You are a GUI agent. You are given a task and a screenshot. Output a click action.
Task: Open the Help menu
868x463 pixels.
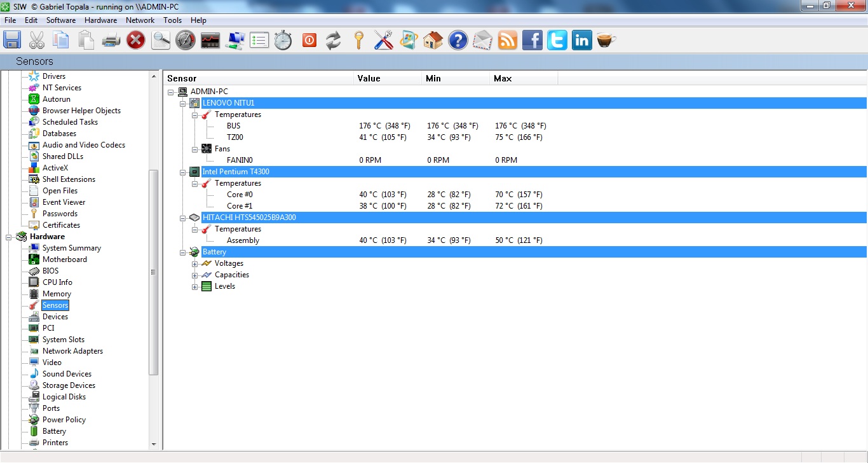pos(198,20)
